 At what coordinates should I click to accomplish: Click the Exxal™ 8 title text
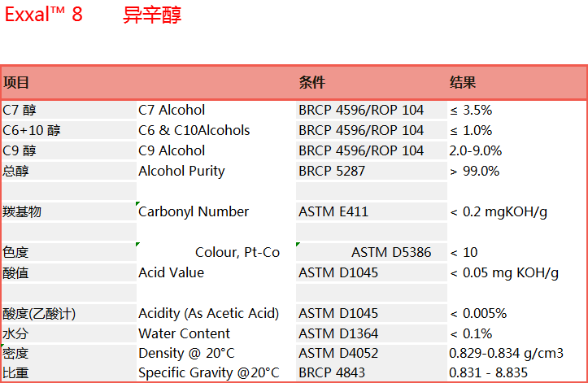point(43,15)
